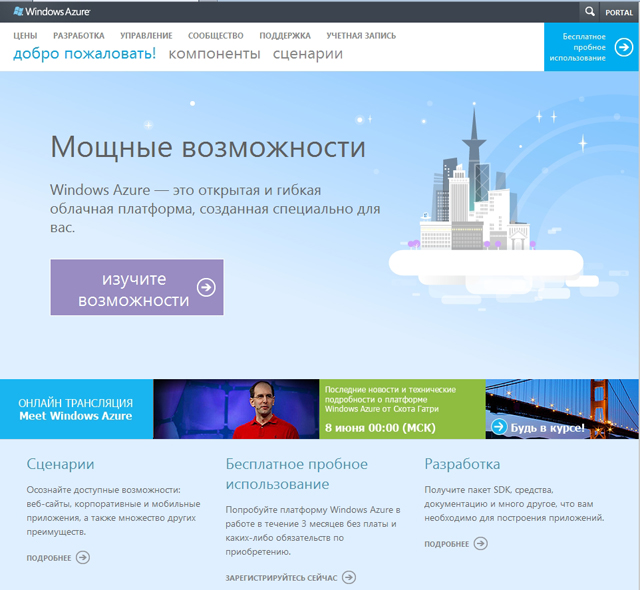
Task: Open the РАЗРАБОТКА menu item
Action: click(x=79, y=36)
